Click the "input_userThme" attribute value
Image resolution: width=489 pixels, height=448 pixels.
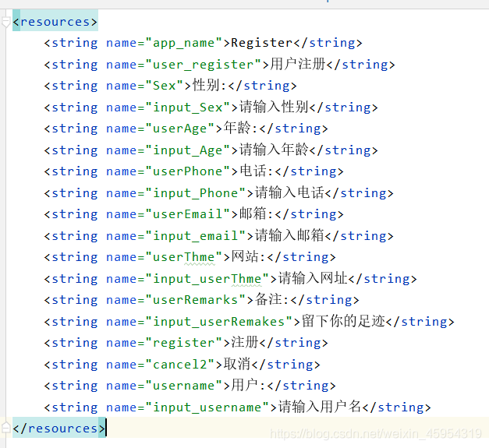coord(207,279)
